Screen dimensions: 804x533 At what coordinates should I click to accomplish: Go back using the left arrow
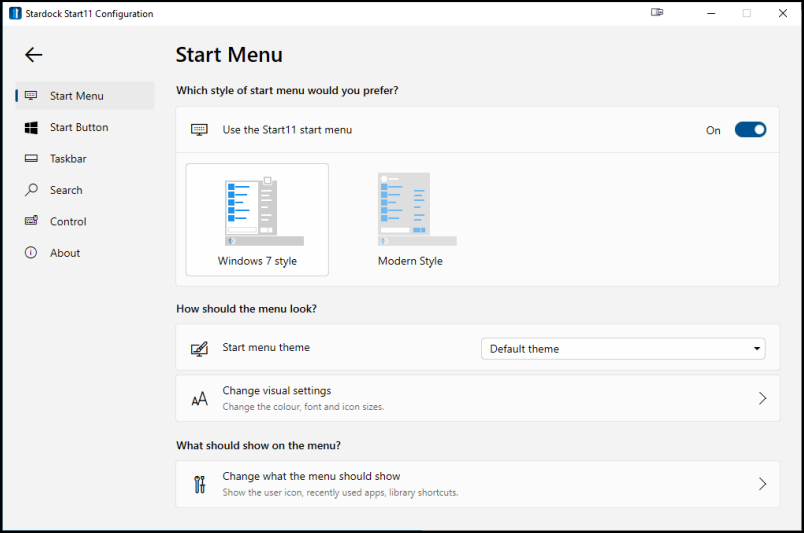click(x=34, y=54)
